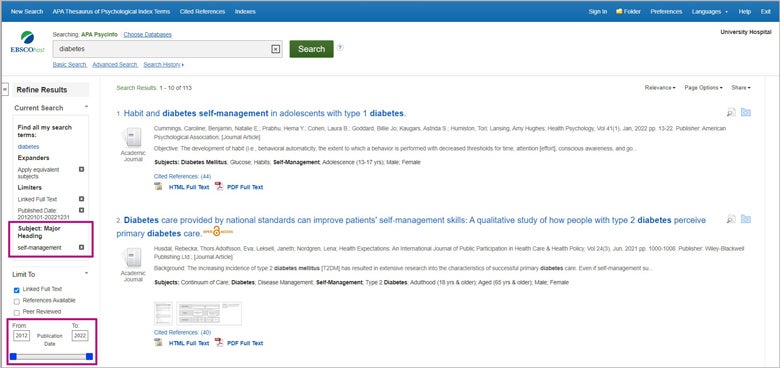Clear the diabetes search box with X icon
Screen dimensions: 780x368
point(276,49)
